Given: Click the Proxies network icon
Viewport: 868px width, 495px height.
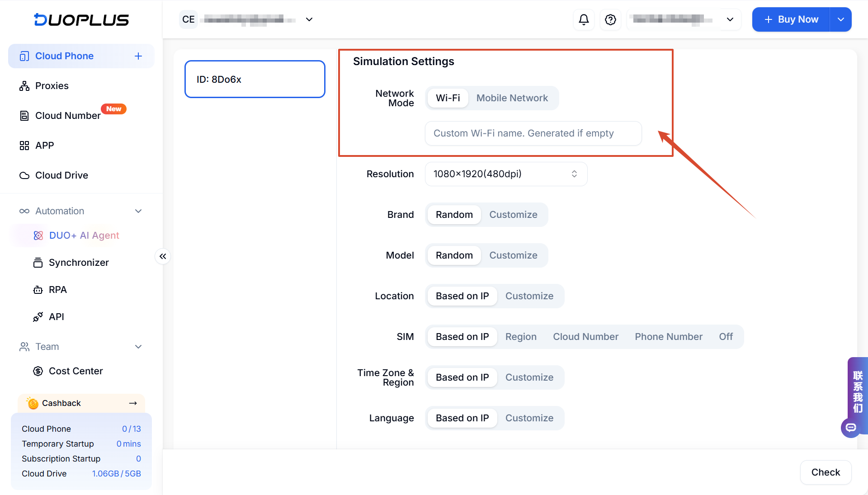Looking at the screenshot, I should coord(24,86).
